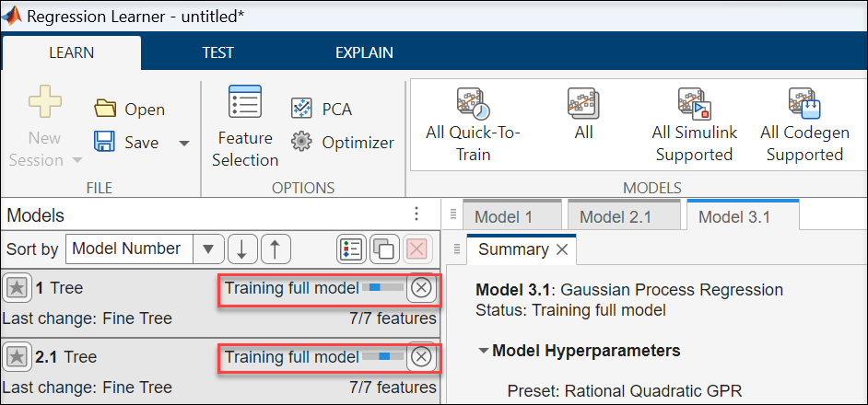Toggle favorite star for model 2.1 Tree
The image size is (868, 405).
pos(17,357)
